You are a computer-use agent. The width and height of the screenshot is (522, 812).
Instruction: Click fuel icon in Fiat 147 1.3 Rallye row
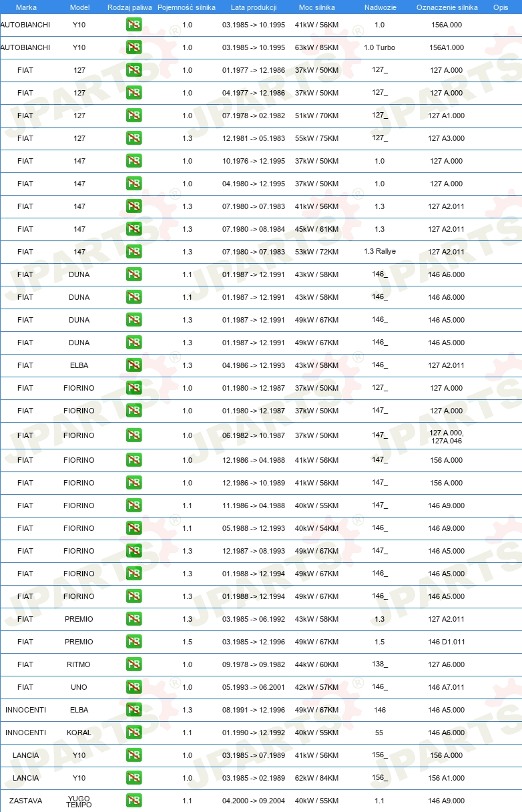click(x=134, y=252)
